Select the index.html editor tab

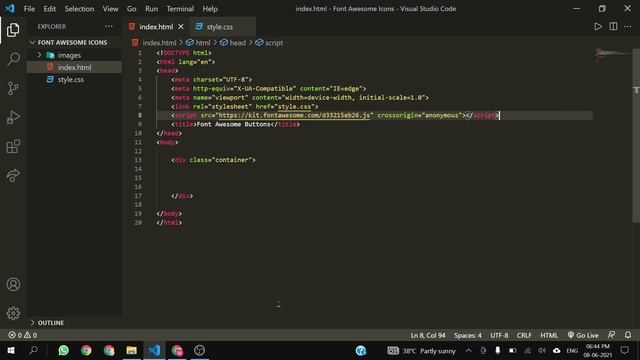point(156,27)
